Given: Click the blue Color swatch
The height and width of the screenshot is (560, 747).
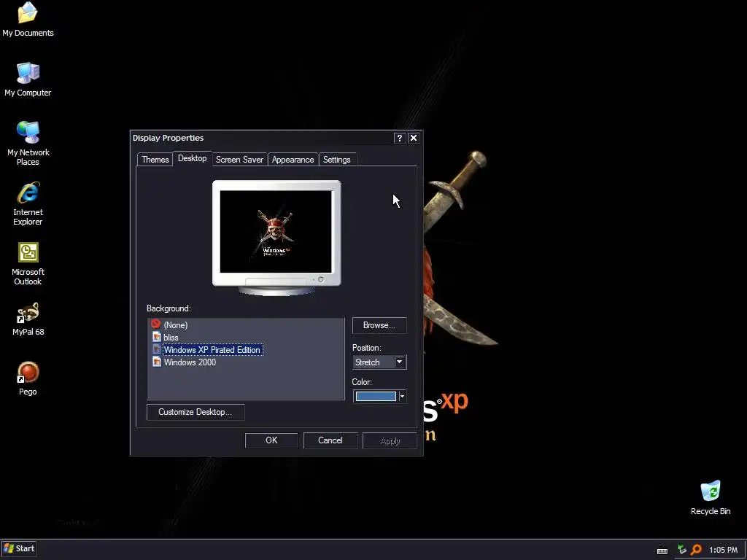Looking at the screenshot, I should (x=376, y=396).
